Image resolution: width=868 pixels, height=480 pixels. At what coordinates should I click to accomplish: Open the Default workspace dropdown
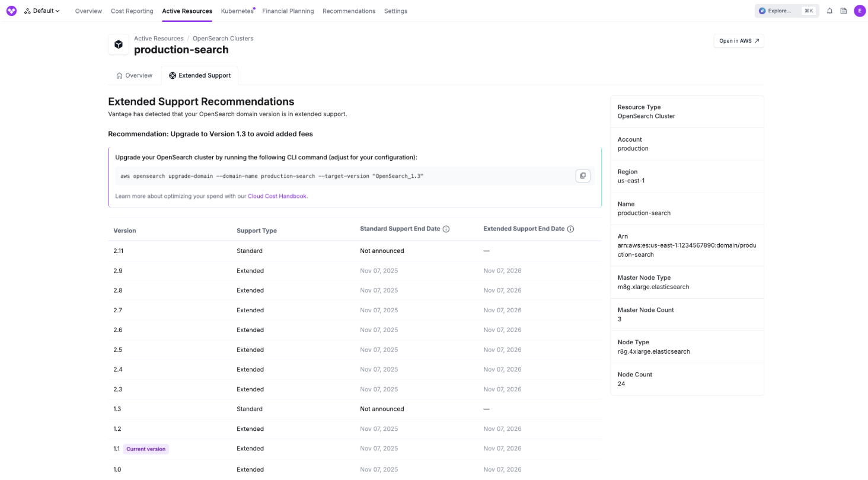pos(42,10)
